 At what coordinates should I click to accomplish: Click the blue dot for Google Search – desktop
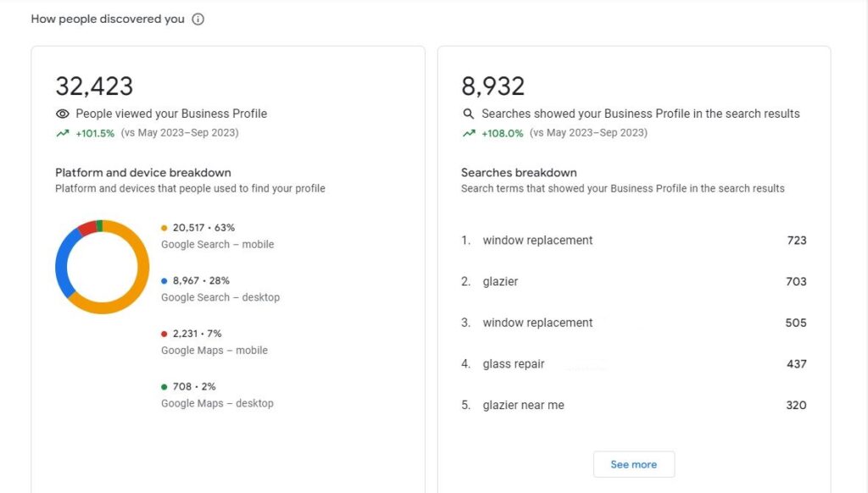[x=164, y=280]
